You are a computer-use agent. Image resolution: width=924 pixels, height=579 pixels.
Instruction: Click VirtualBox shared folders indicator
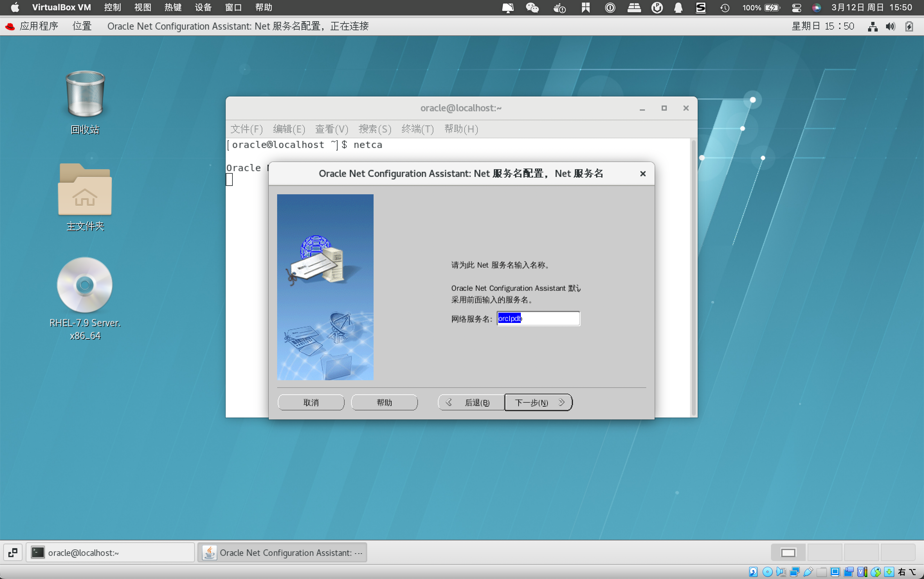tap(821, 572)
